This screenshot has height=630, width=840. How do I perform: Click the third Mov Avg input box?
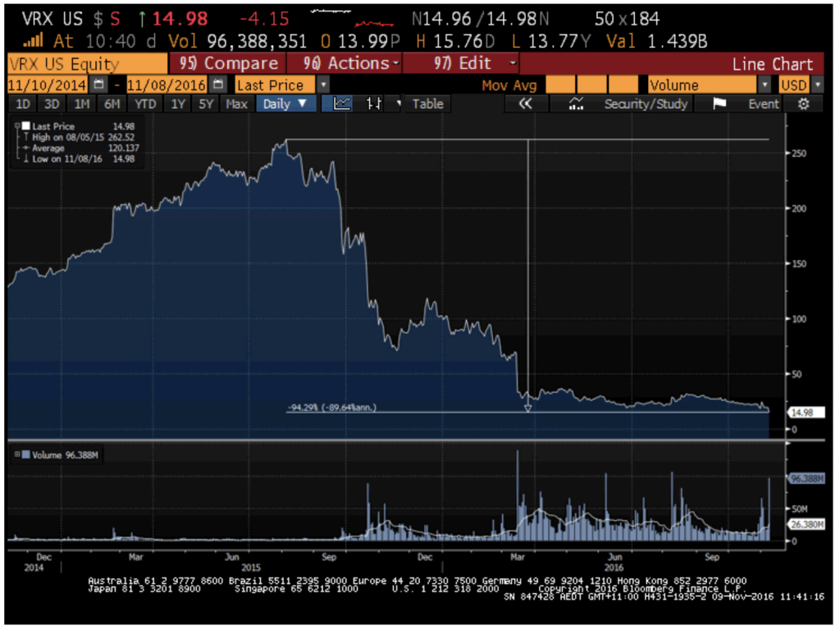click(x=623, y=84)
